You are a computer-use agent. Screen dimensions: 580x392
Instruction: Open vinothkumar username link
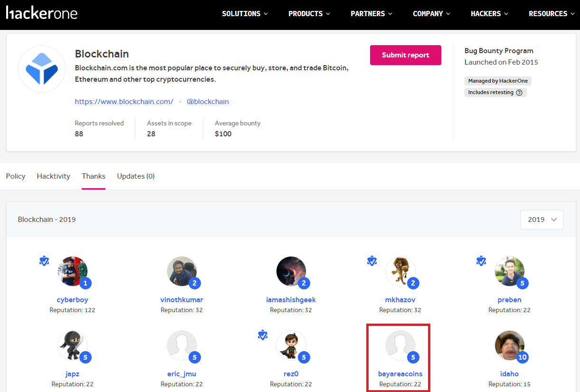[x=181, y=300]
